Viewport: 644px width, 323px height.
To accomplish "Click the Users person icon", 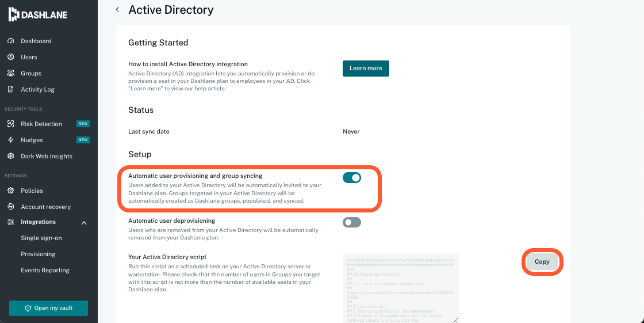I will [10, 57].
